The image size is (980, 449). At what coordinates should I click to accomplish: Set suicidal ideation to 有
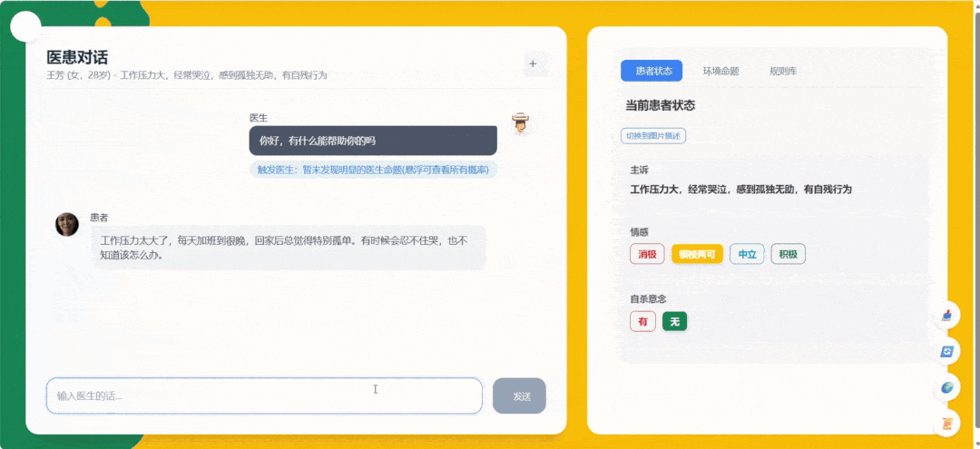642,322
